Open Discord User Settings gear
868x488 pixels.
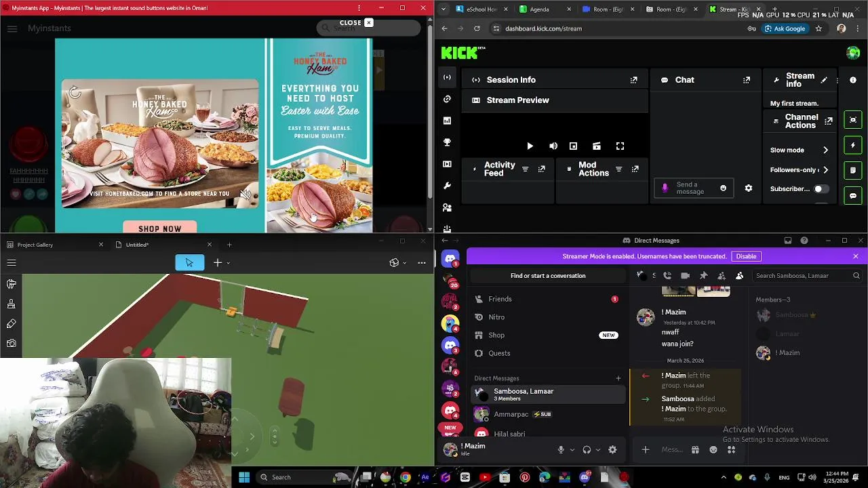coord(612,449)
